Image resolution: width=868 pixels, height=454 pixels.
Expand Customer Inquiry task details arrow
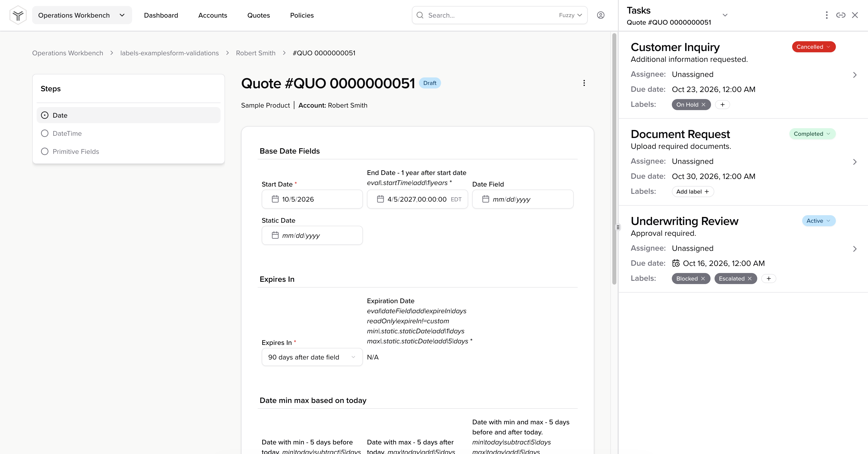point(855,75)
